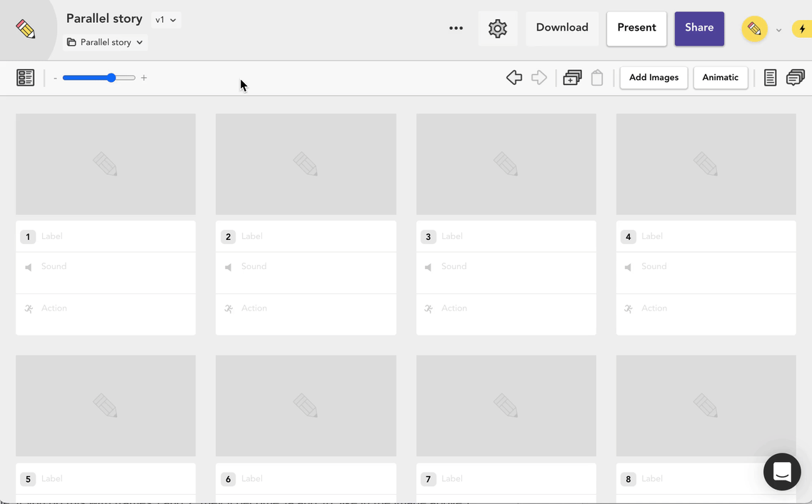Select frame 2 image thumbnail
The width and height of the screenshot is (812, 504).
306,164
